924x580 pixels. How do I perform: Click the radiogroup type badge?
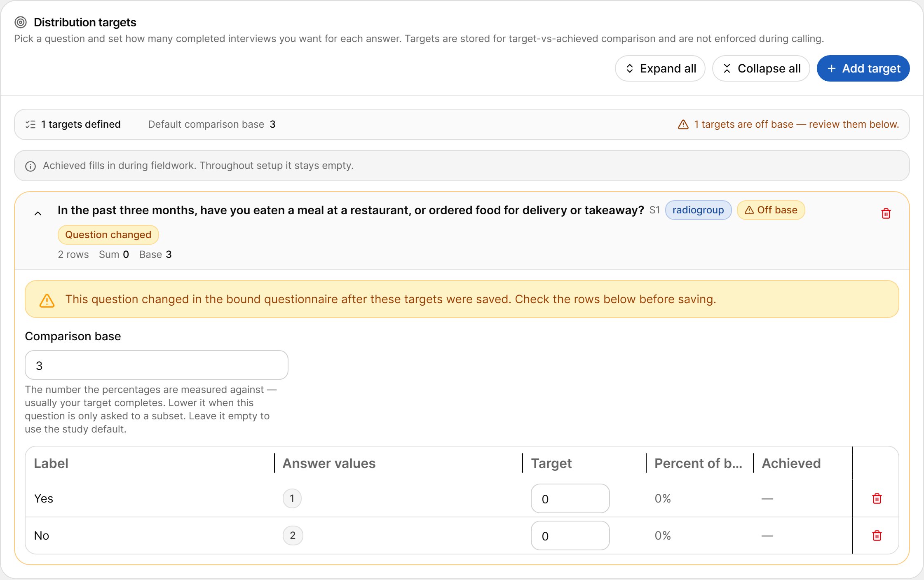click(698, 210)
